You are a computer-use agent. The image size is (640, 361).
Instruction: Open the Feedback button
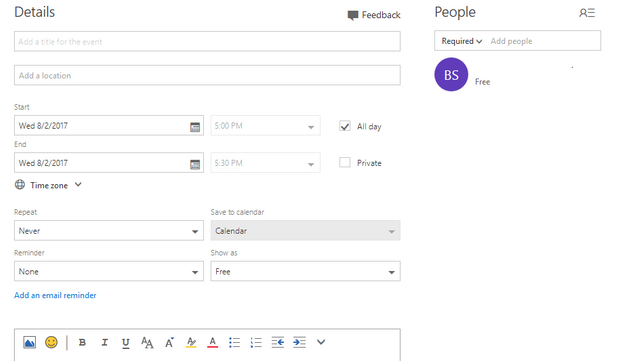[374, 15]
